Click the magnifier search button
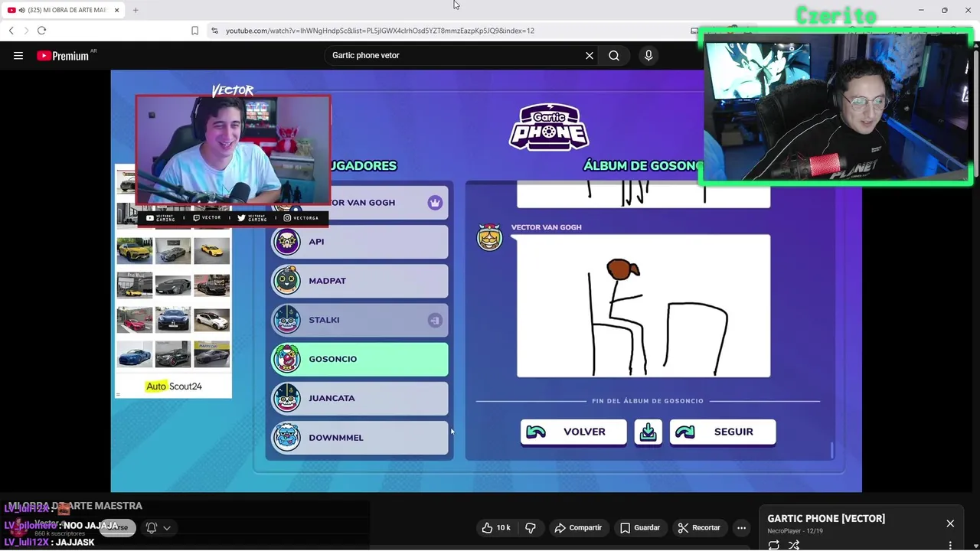Viewport: 980px width, 551px height. coord(614,55)
